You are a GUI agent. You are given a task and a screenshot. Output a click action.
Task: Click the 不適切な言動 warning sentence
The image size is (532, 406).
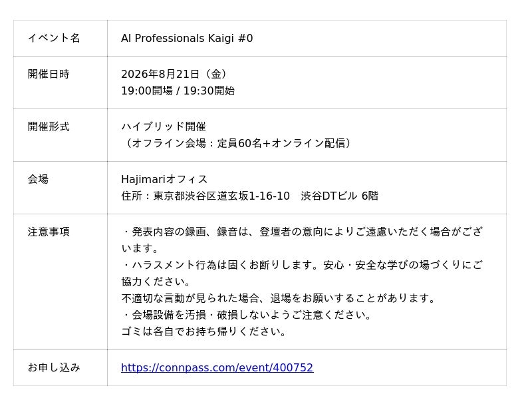pos(278,298)
